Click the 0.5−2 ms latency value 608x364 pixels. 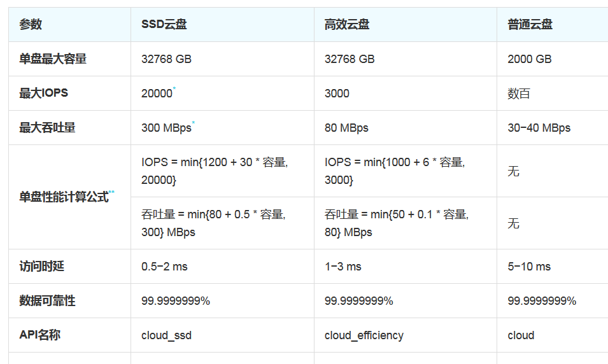[x=164, y=267]
